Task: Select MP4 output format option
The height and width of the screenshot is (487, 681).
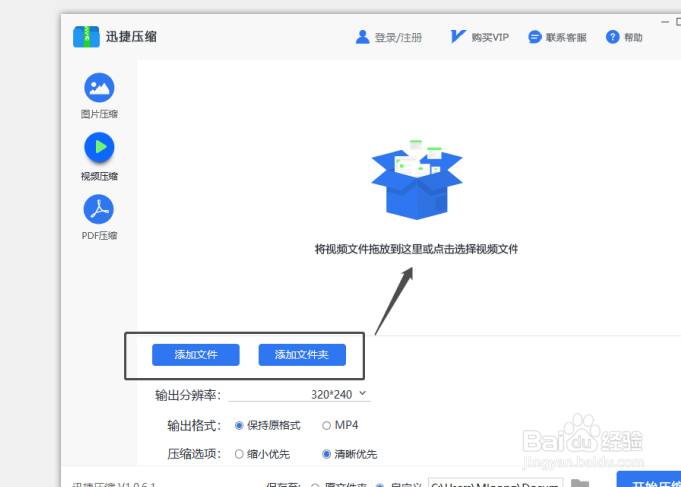Action: [340, 425]
